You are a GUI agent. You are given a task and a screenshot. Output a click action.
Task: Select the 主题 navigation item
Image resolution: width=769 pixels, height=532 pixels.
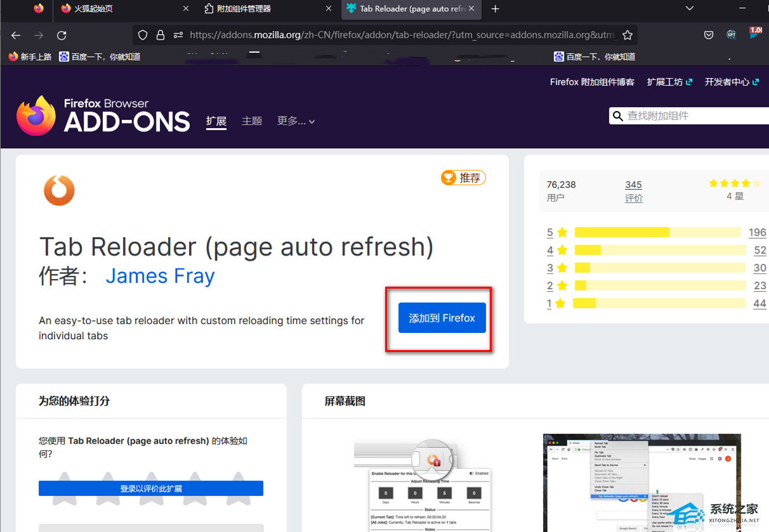(252, 120)
